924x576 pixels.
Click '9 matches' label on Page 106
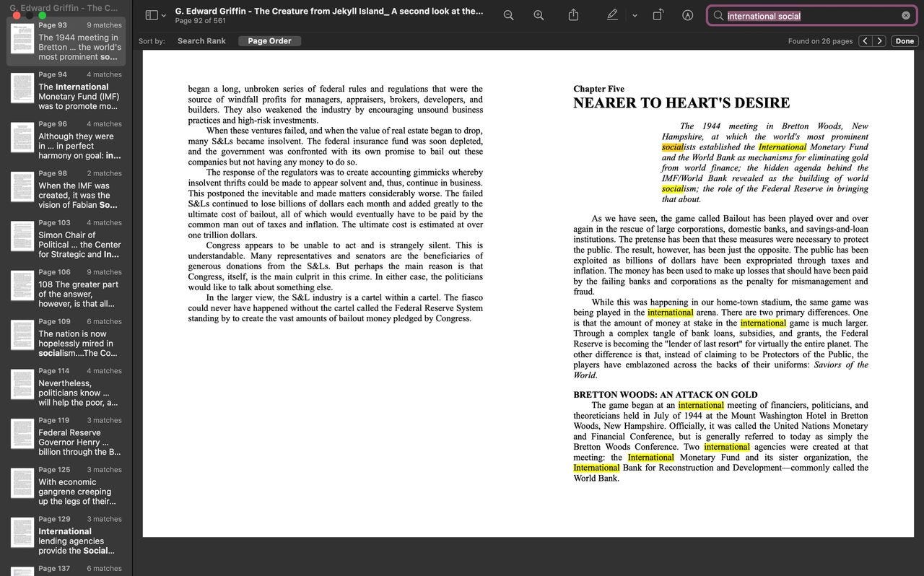(104, 272)
